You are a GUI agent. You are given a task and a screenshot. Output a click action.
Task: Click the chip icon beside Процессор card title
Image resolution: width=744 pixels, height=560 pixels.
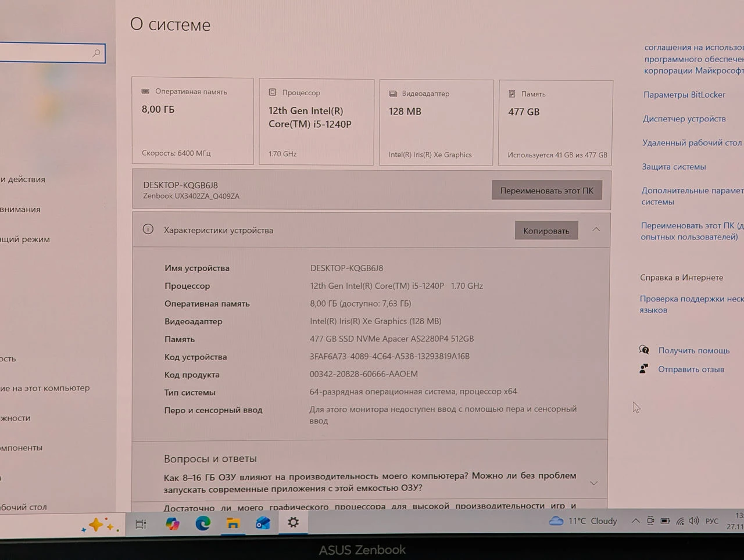coord(272,92)
